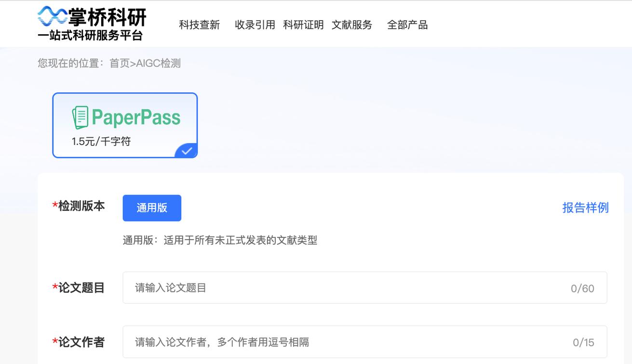This screenshot has width=632, height=364.
Task: Click the 0/15 character counter
Action: [x=583, y=343]
